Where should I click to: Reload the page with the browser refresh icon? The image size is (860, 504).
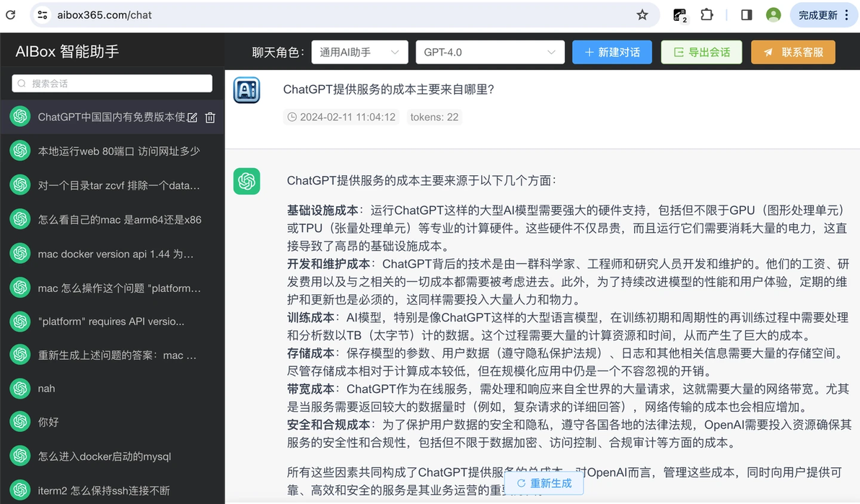(10, 15)
